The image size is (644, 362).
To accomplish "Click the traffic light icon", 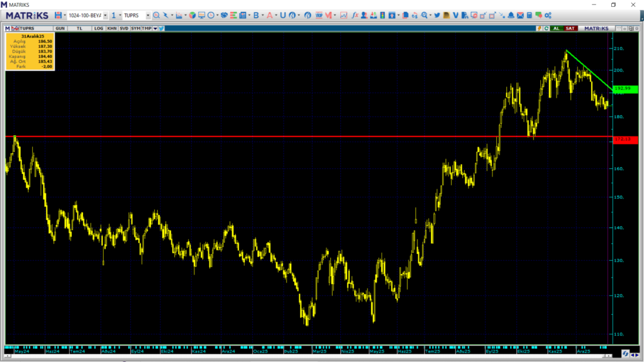I will pos(383,15).
